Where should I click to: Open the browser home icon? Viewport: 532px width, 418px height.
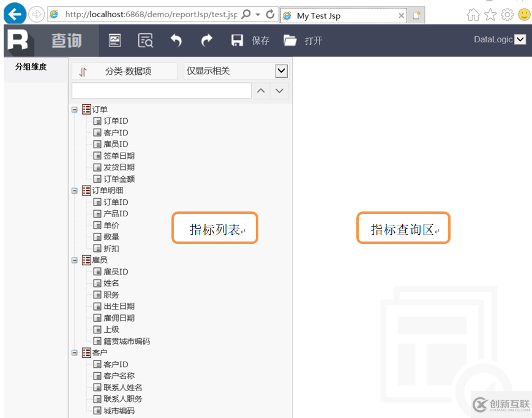(x=473, y=15)
